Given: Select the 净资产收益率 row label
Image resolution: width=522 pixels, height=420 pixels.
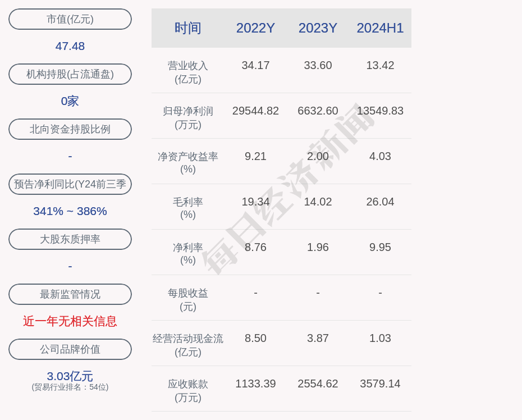Looking at the screenshot, I should pos(187,163).
